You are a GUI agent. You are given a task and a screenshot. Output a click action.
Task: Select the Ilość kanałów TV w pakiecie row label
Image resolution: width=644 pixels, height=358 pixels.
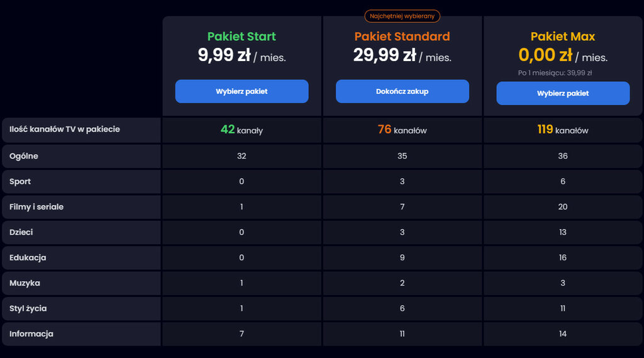pos(65,130)
